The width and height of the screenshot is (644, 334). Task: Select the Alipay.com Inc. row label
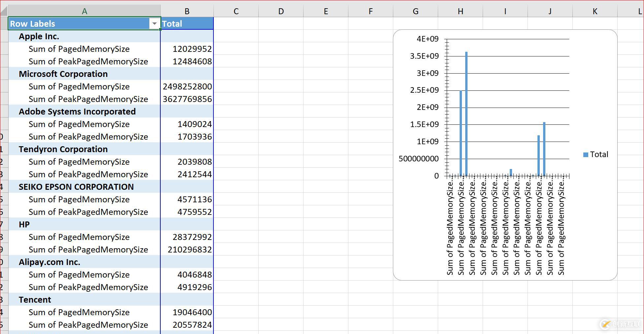click(x=49, y=262)
